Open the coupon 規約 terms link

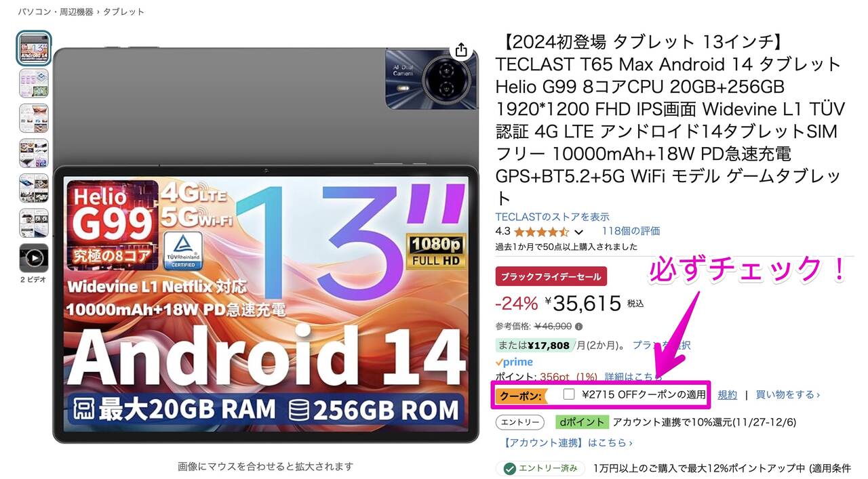(728, 394)
